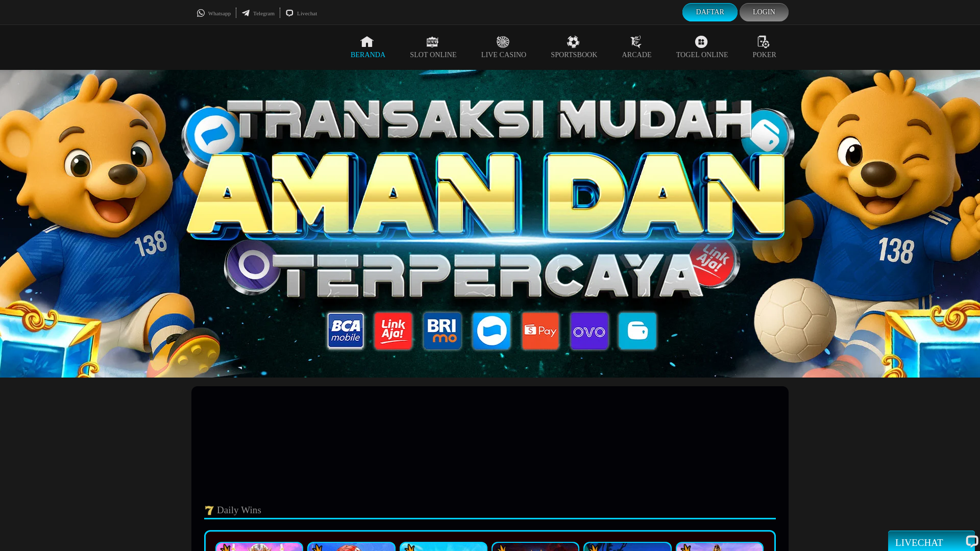980x551 pixels.
Task: Click the Daily Wins section heading
Action: 238,510
